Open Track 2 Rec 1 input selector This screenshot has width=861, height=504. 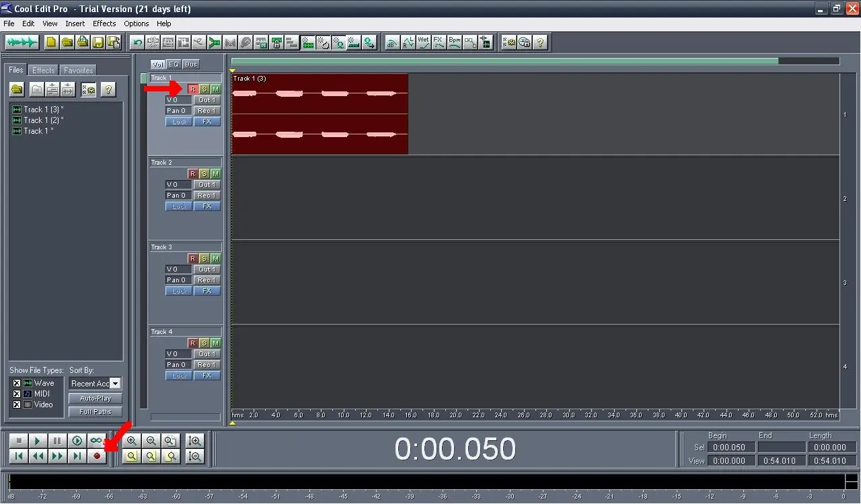point(207,196)
